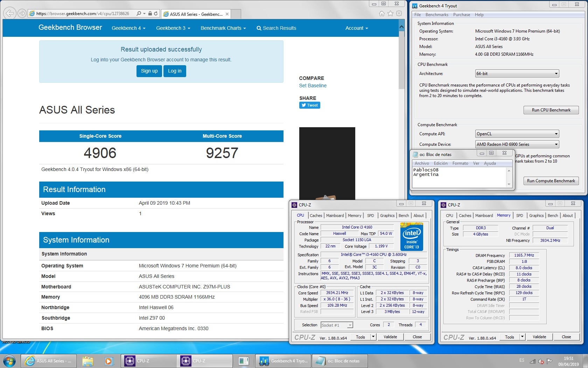Image resolution: width=588 pixels, height=368 pixels.
Task: Click the Windows Start orb
Action: tap(9, 361)
